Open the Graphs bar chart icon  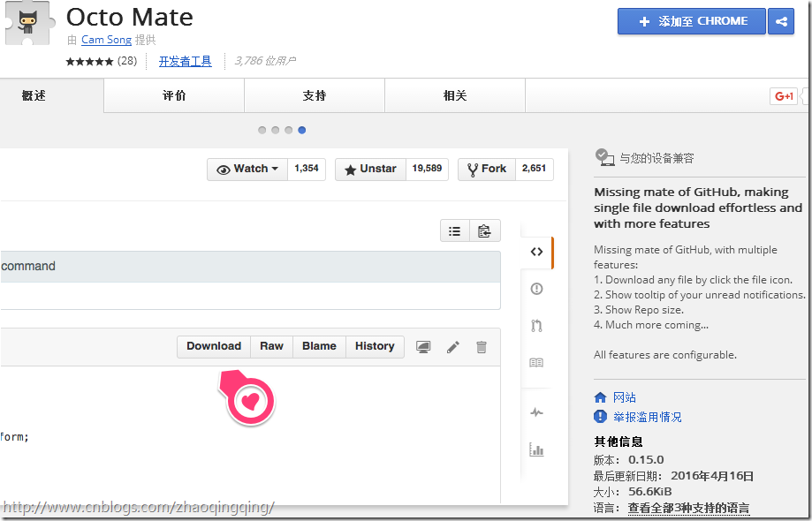point(536,449)
